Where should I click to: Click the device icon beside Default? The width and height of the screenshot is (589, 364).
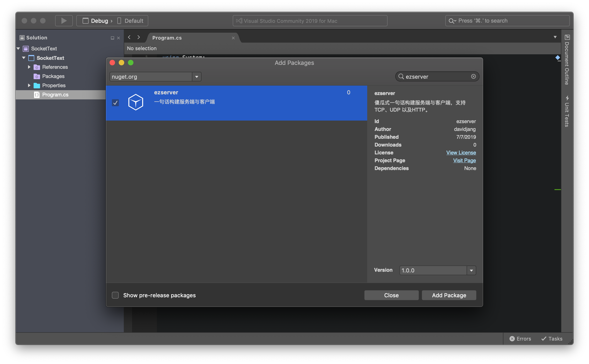click(x=119, y=21)
